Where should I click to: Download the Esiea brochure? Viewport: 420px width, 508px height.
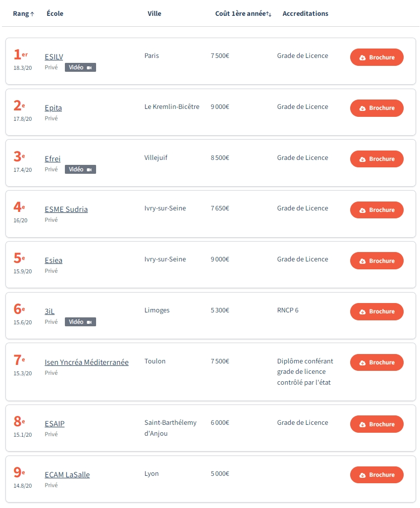pyautogui.click(x=376, y=261)
